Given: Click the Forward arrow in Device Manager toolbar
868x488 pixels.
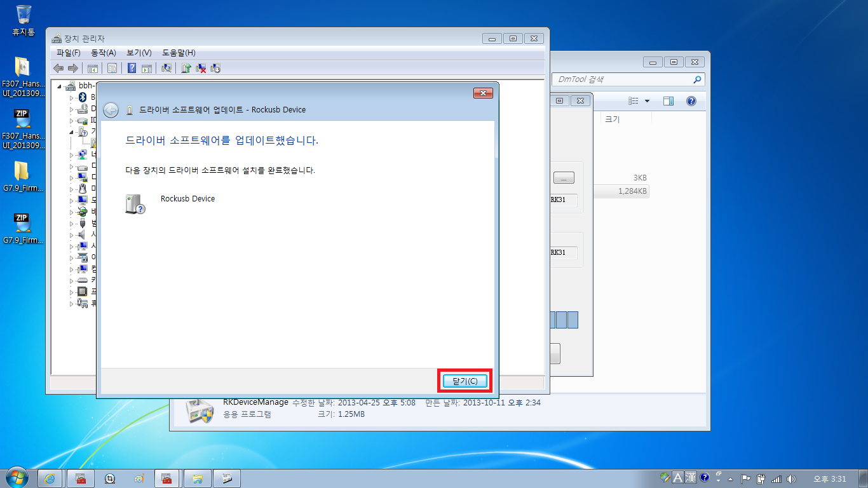Looking at the screenshot, I should pyautogui.click(x=73, y=68).
